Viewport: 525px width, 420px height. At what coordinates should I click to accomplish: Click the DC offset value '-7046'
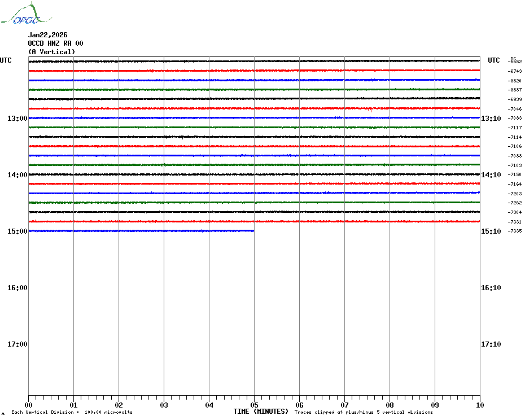click(515, 109)
